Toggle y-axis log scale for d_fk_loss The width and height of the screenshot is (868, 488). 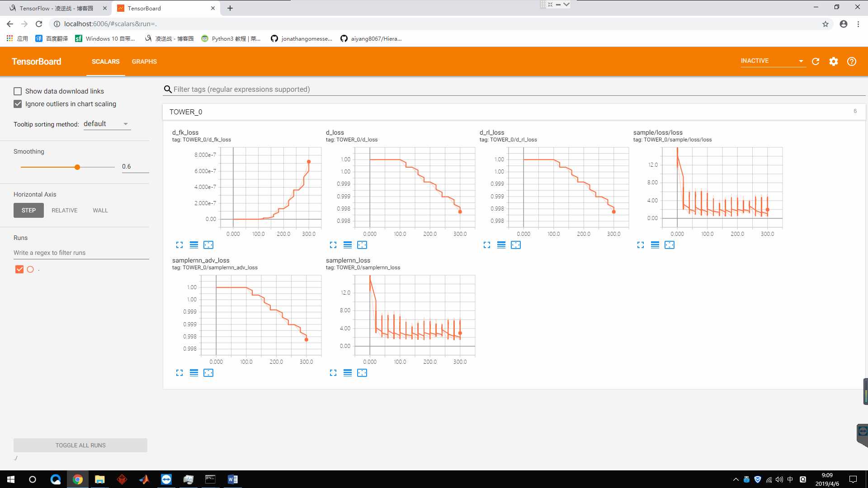tap(194, 245)
